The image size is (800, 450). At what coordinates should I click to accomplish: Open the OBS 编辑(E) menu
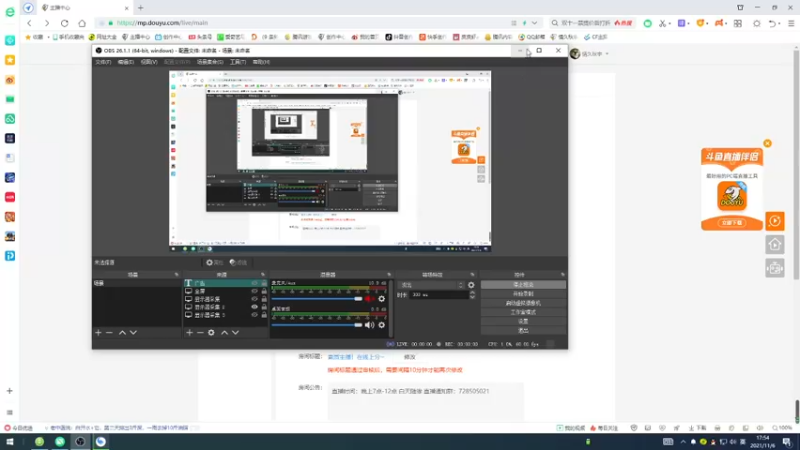click(x=126, y=62)
